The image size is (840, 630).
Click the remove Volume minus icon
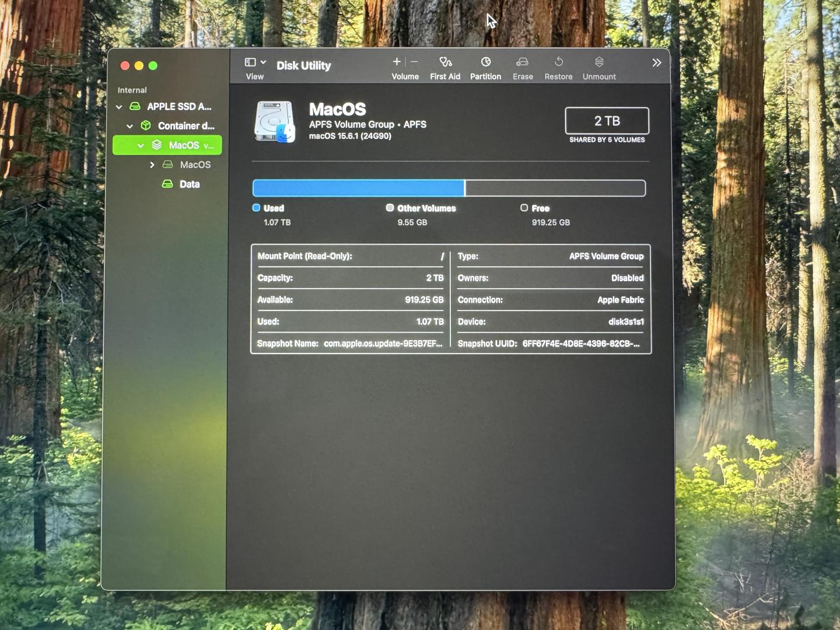click(414, 62)
